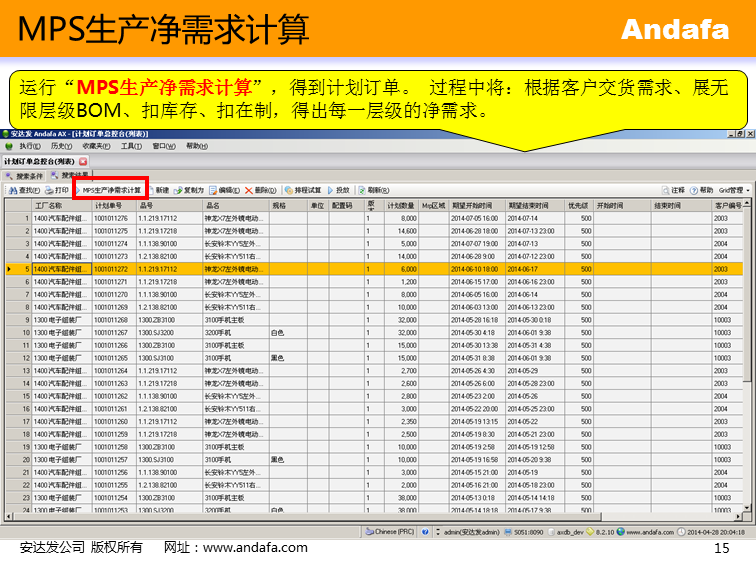This screenshot has height=567, width=756.
Task: Click the 复制为 (Copy as) icon
Action: coord(189,190)
